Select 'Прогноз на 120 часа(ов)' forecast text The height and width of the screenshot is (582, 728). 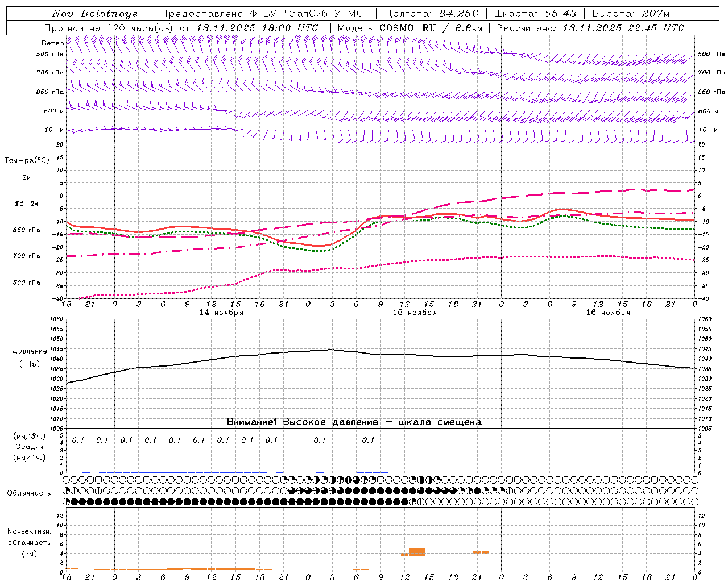pos(109,28)
